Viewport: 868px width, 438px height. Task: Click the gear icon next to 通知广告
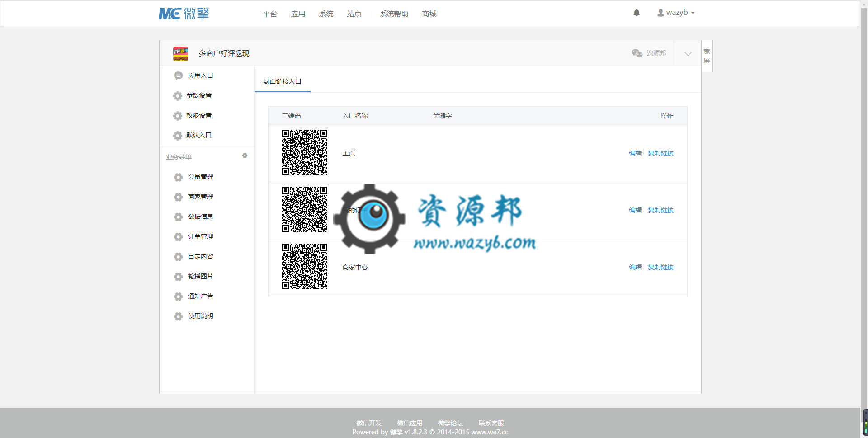178,297
